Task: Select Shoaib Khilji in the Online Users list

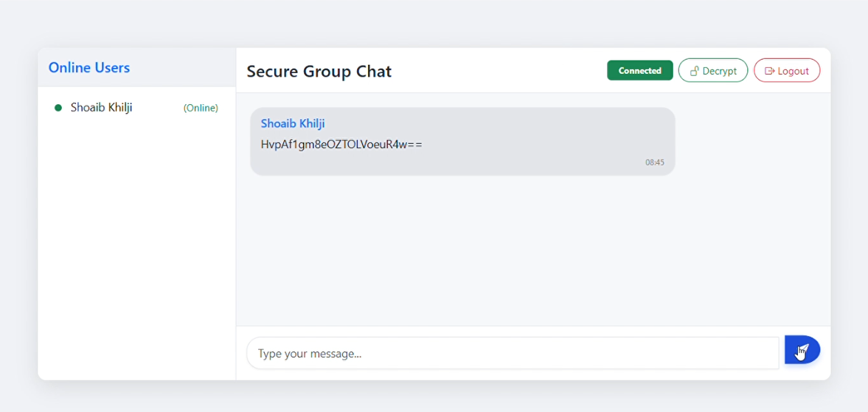Action: pos(136,108)
